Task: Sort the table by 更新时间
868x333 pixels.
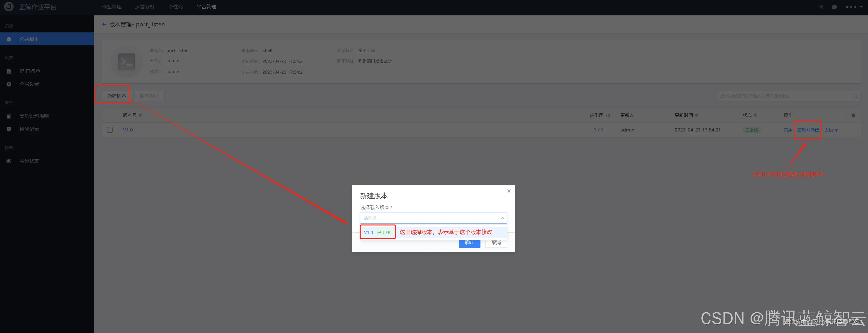Action: click(x=696, y=115)
